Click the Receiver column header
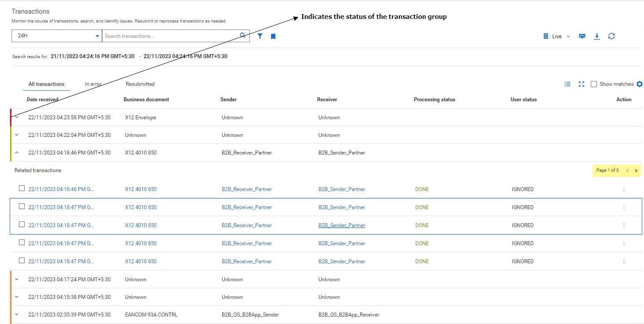 tap(327, 99)
